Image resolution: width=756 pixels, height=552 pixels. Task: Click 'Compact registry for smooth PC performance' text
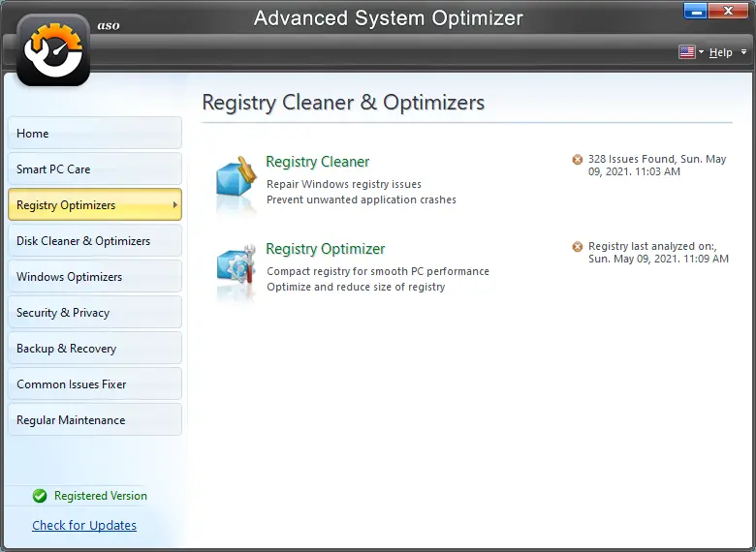pyautogui.click(x=378, y=271)
